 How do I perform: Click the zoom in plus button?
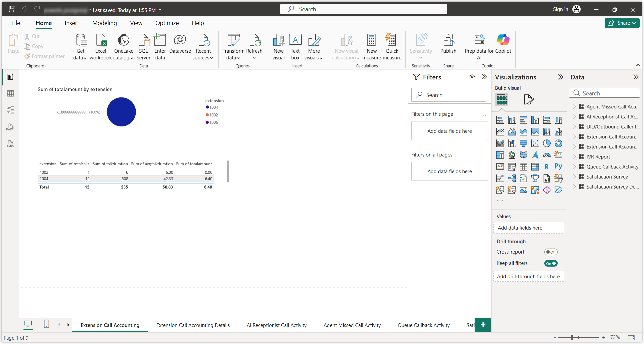pos(603,338)
